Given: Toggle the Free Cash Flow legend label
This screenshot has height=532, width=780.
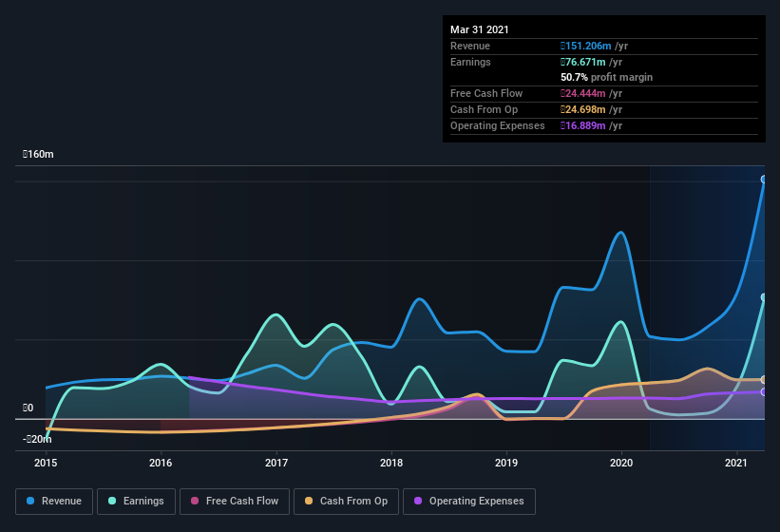Looking at the screenshot, I should point(242,501).
